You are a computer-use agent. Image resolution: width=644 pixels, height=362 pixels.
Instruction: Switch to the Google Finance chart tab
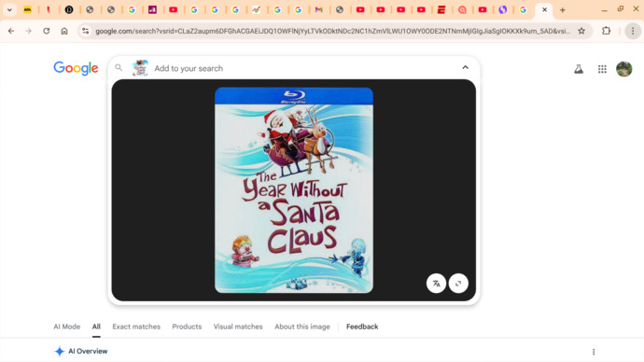tap(257, 10)
